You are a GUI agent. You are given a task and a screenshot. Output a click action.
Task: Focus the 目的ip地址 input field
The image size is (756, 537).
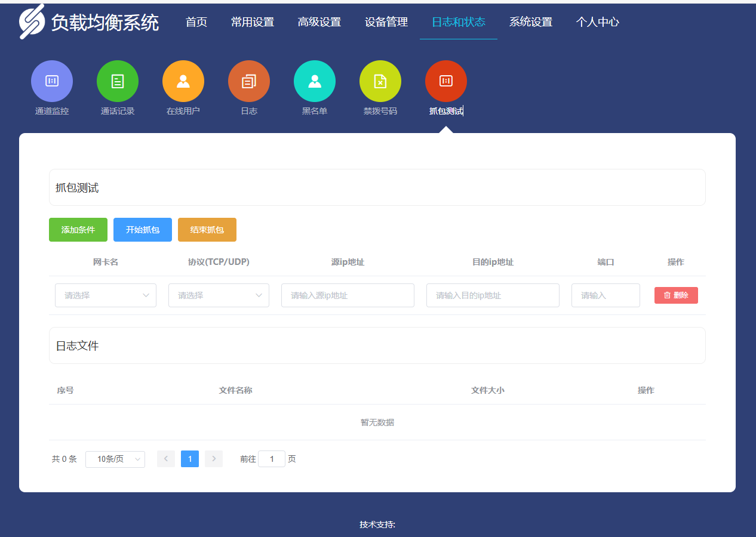493,295
